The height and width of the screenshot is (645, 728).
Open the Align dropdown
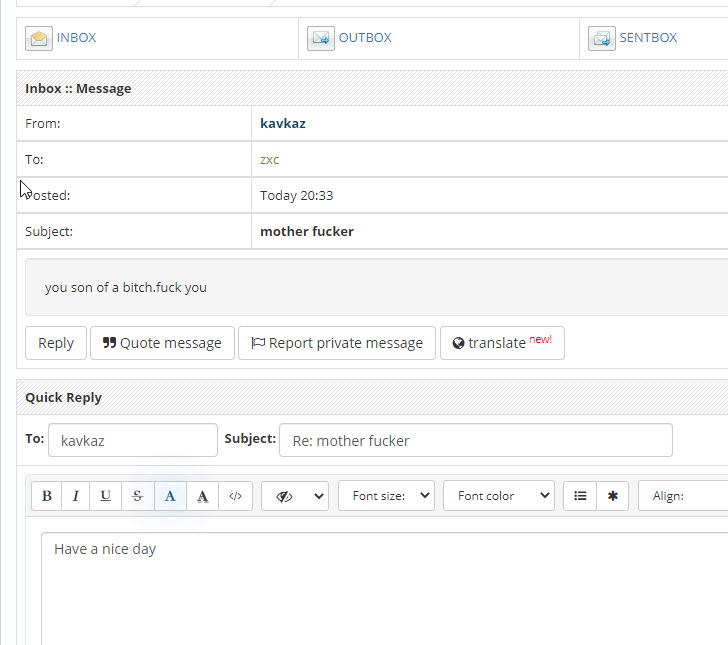[685, 496]
